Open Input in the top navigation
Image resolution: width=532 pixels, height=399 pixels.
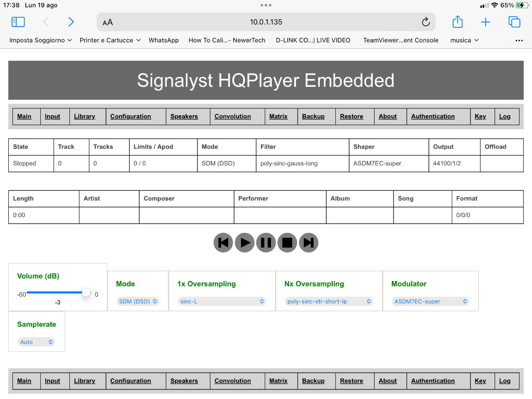(x=52, y=116)
